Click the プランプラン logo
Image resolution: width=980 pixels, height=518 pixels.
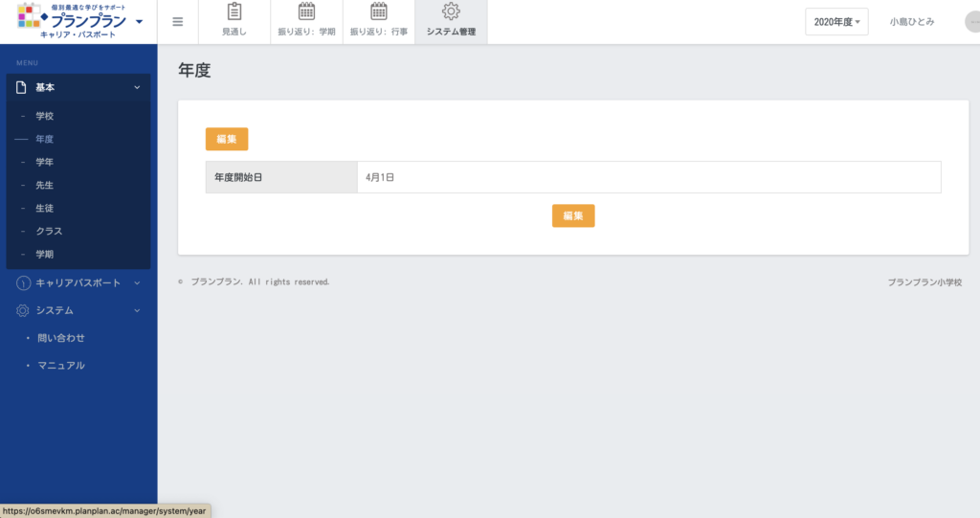(x=71, y=21)
